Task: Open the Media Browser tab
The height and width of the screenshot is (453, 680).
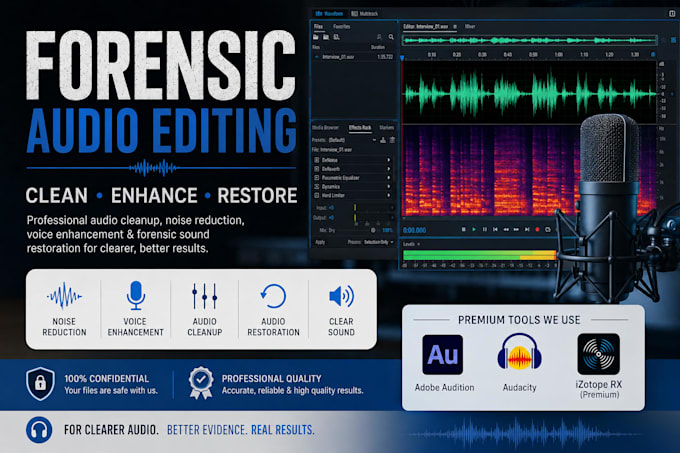Action: pos(325,127)
